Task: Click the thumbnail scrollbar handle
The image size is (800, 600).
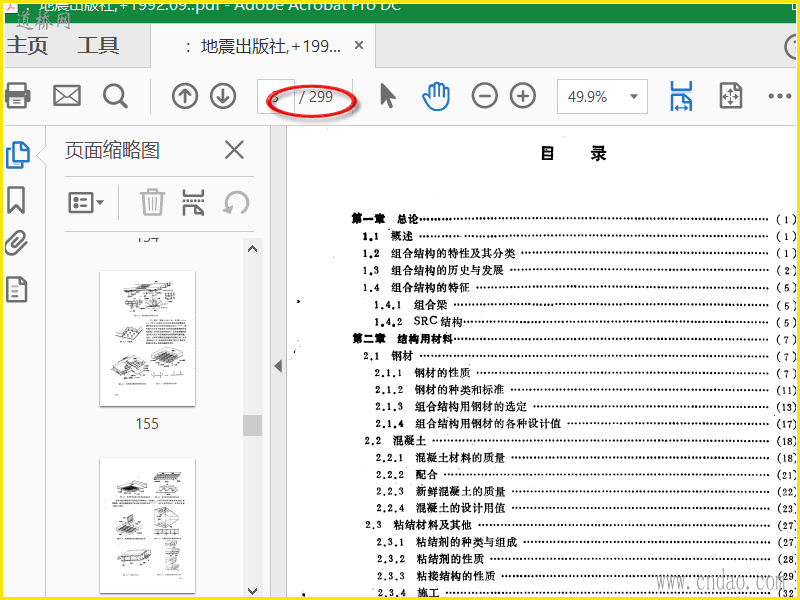Action: tap(252, 425)
